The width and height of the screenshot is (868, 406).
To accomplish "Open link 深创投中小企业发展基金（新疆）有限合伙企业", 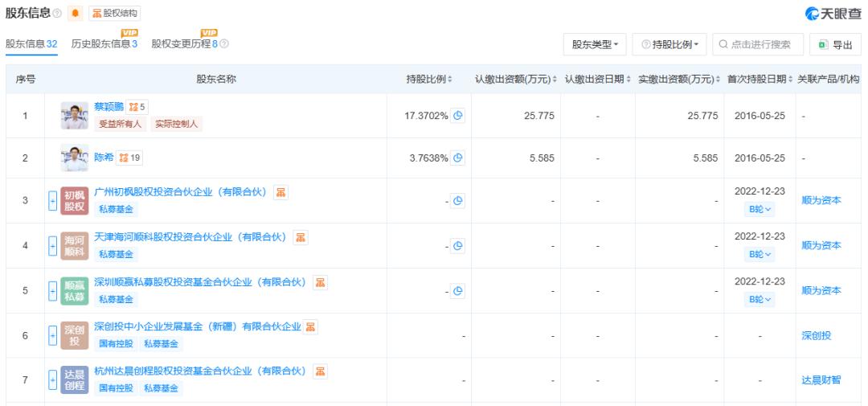I will [198, 326].
